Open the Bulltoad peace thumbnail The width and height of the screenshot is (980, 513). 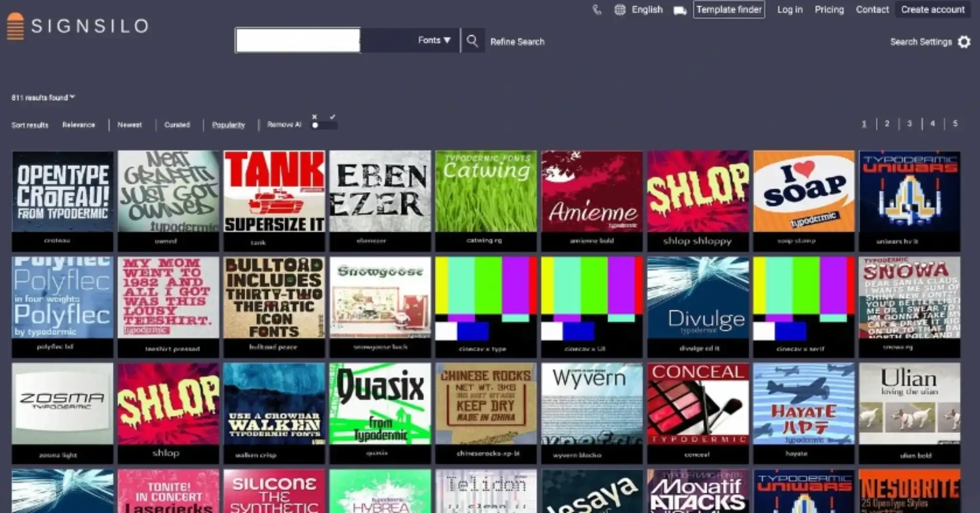point(274,307)
